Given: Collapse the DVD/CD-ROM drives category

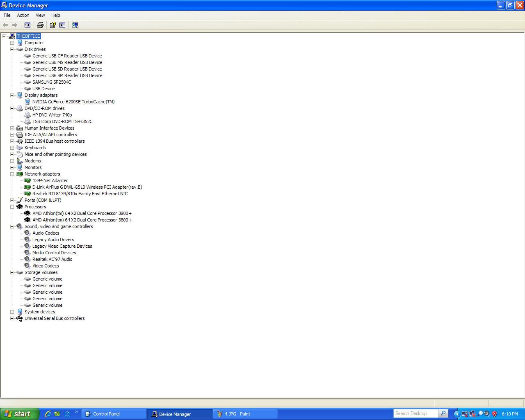Looking at the screenshot, I should (12, 108).
